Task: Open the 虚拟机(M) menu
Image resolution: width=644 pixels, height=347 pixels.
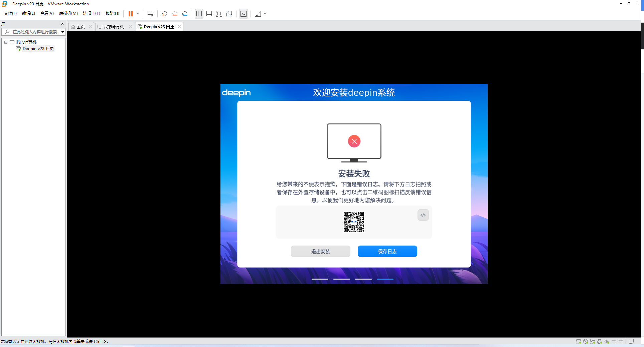Action: [x=68, y=13]
